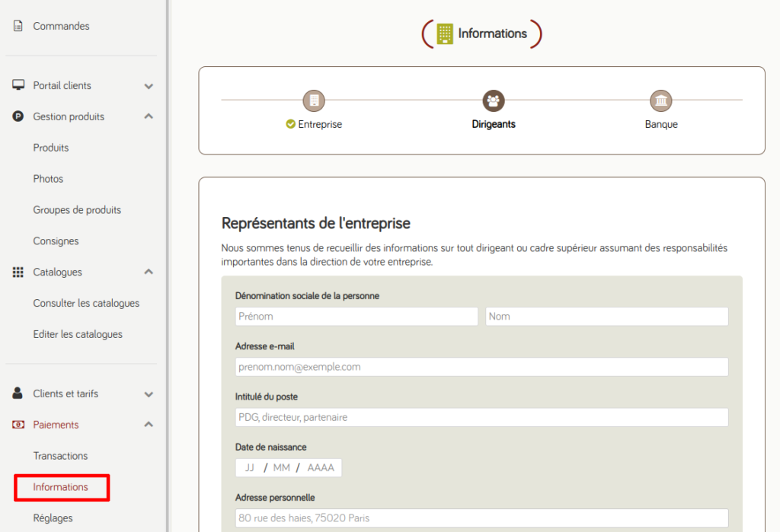Click the Adresse e-mail input field

481,367
